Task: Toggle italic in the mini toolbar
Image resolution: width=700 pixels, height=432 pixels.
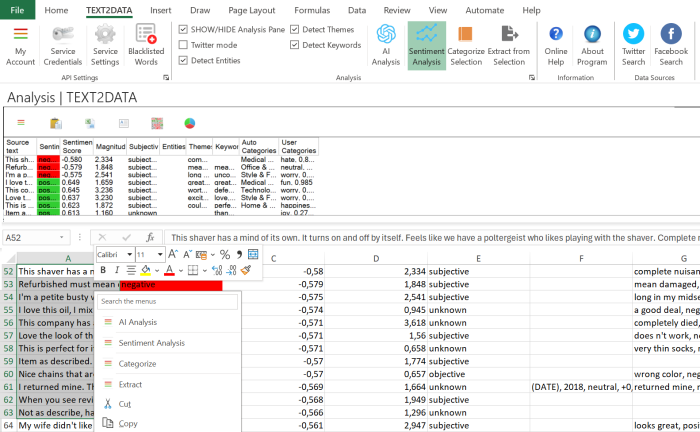Action: pyautogui.click(x=117, y=270)
